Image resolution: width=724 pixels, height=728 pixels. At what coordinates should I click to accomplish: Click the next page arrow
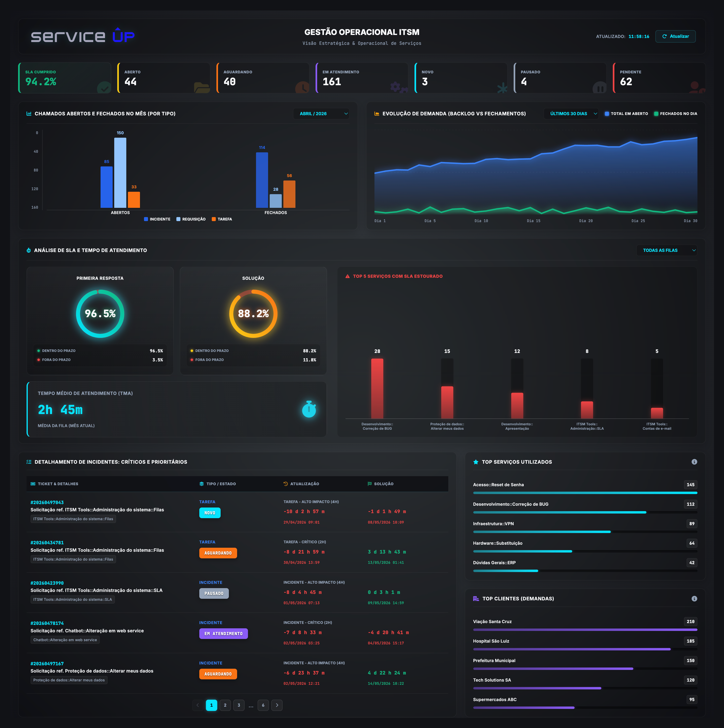tap(277, 705)
